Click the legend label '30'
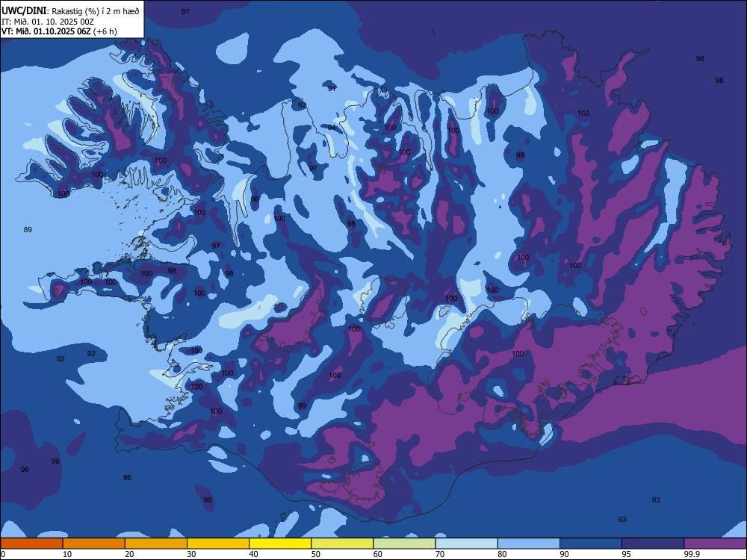 (191, 554)
